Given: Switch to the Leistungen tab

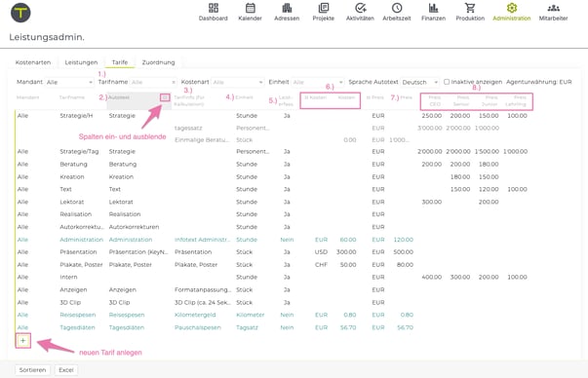Looking at the screenshot, I should [81, 62].
